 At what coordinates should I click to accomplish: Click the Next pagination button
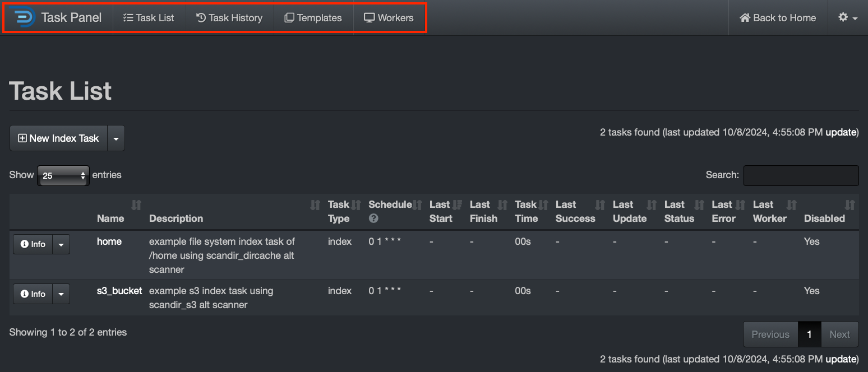pos(839,334)
